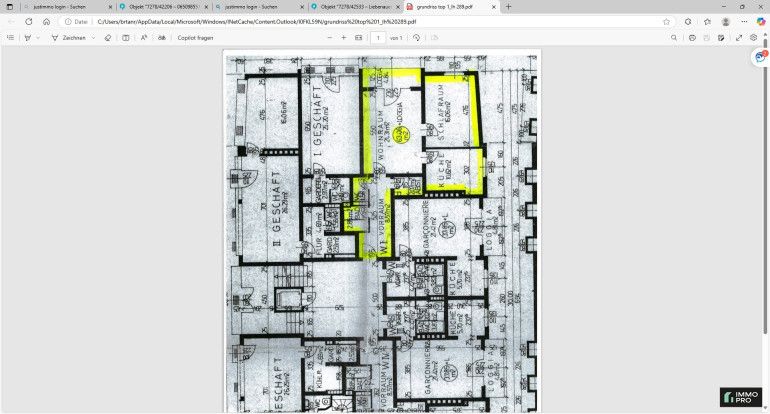The width and height of the screenshot is (770, 414).
Task: Zoom in with the plus button
Action: [x=343, y=37]
